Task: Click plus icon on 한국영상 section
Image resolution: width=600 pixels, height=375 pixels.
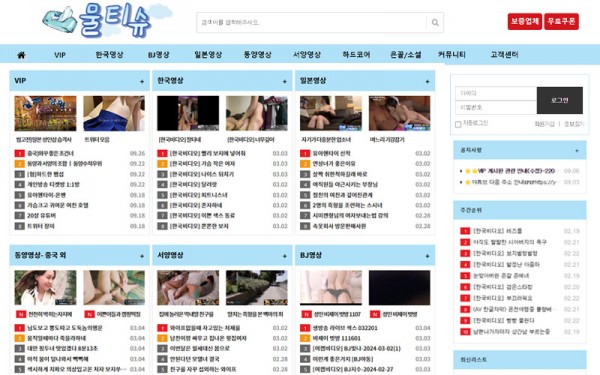Action: [285, 82]
